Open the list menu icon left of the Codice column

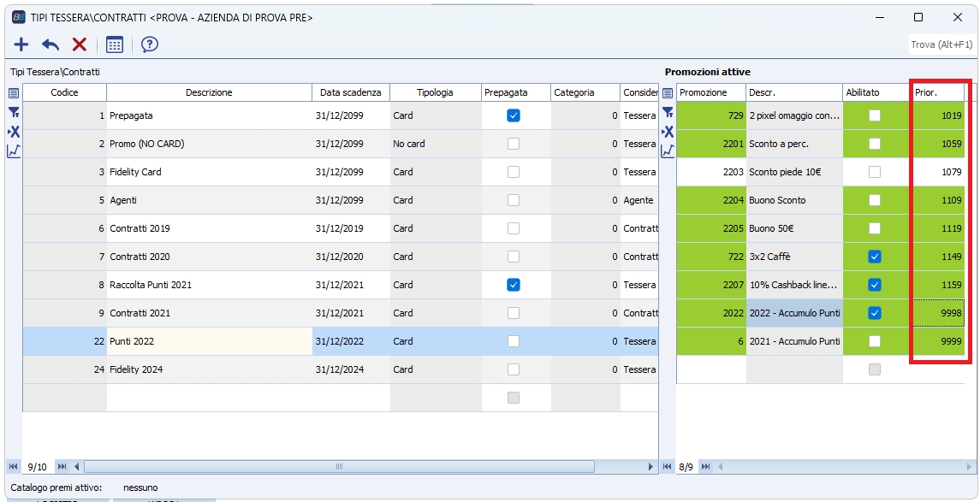(x=14, y=92)
